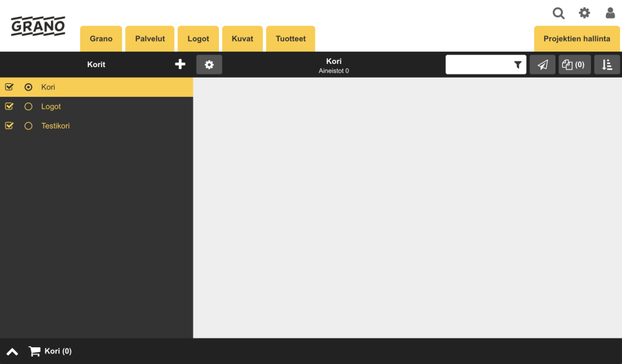Viewport: 622px width, 364px height.
Task: Open the search magnifier icon
Action: click(x=559, y=13)
